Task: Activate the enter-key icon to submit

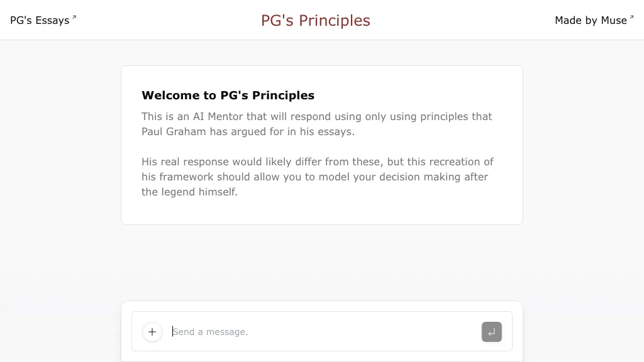Action: point(491,332)
